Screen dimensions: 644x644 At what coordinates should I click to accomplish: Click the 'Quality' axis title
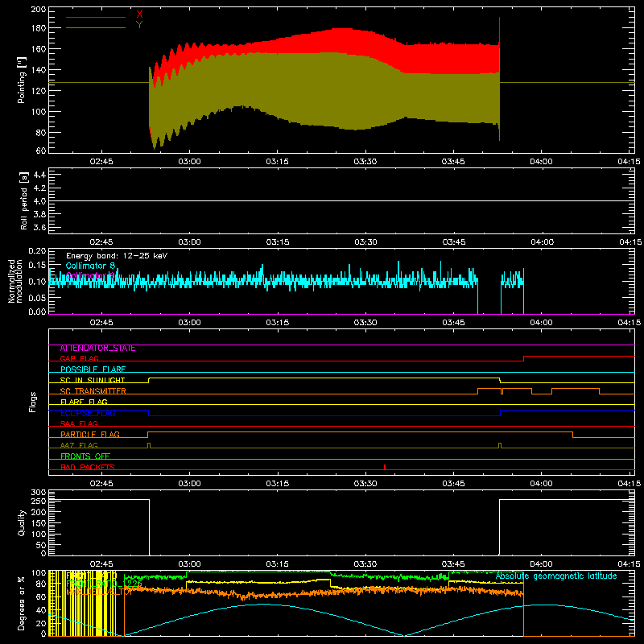tap(22, 522)
